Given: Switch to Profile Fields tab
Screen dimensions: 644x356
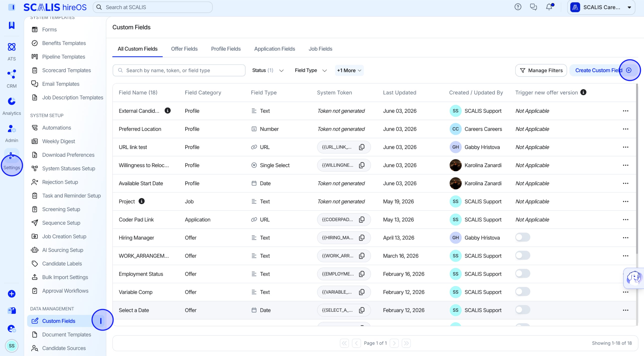Looking at the screenshot, I should point(226,49).
